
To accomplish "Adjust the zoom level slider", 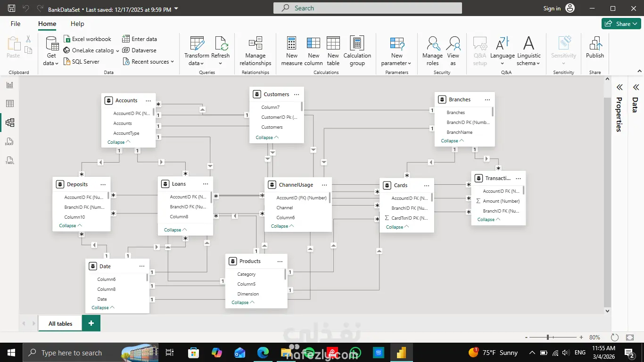I will (548, 337).
